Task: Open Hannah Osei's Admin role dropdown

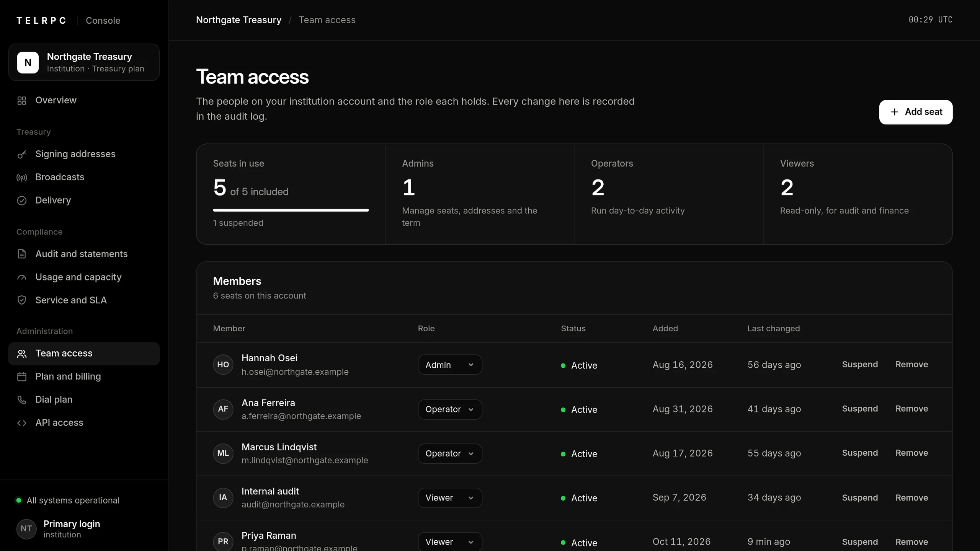Action: pos(450,365)
